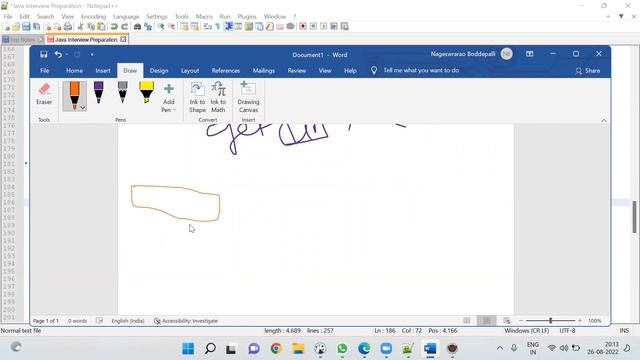Open Chrome from taskbar
This screenshot has height=360, width=640.
(x=276, y=349)
